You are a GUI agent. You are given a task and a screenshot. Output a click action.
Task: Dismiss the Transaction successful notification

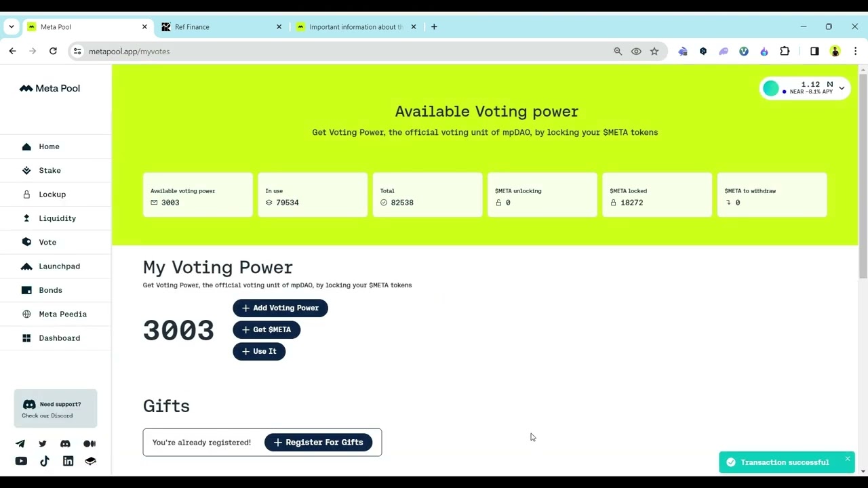[x=847, y=459]
